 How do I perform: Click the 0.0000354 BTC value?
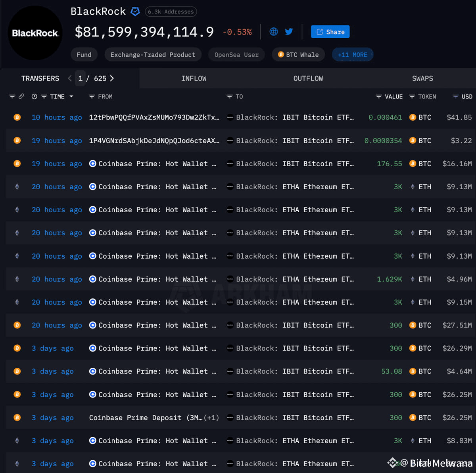pyautogui.click(x=383, y=140)
